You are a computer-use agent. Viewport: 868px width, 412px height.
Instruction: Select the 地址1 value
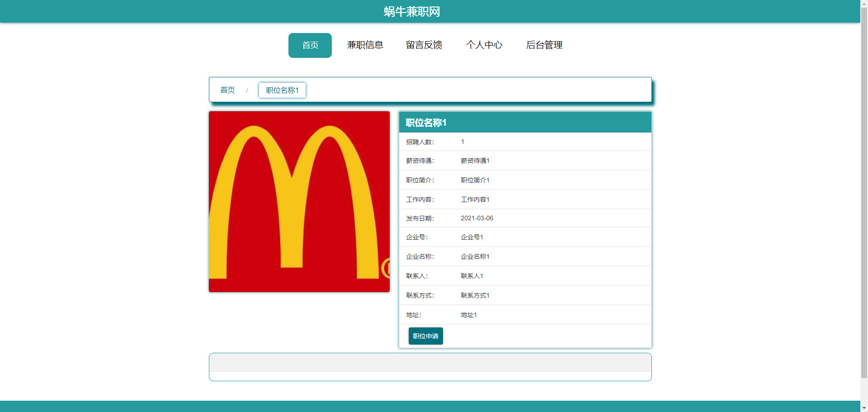pyautogui.click(x=469, y=315)
